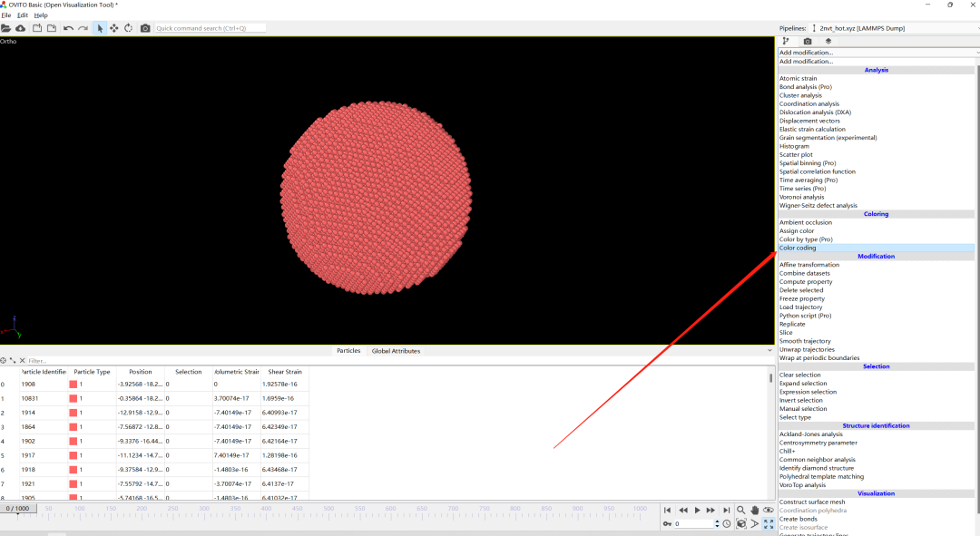Clear the filter with the X icon

coord(22,360)
